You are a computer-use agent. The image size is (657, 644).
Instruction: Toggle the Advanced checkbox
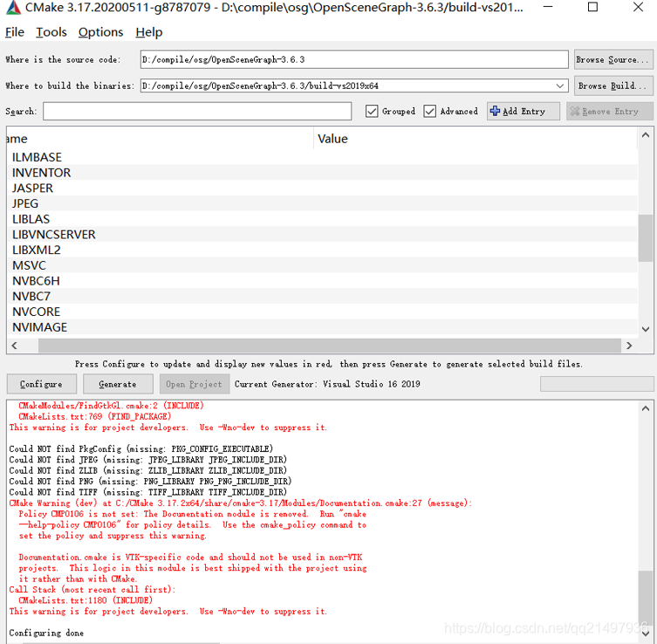pyautogui.click(x=429, y=111)
